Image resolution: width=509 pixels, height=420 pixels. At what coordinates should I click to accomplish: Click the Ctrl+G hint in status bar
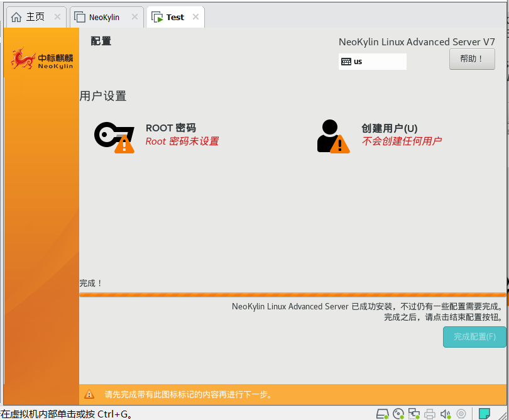[114, 414]
